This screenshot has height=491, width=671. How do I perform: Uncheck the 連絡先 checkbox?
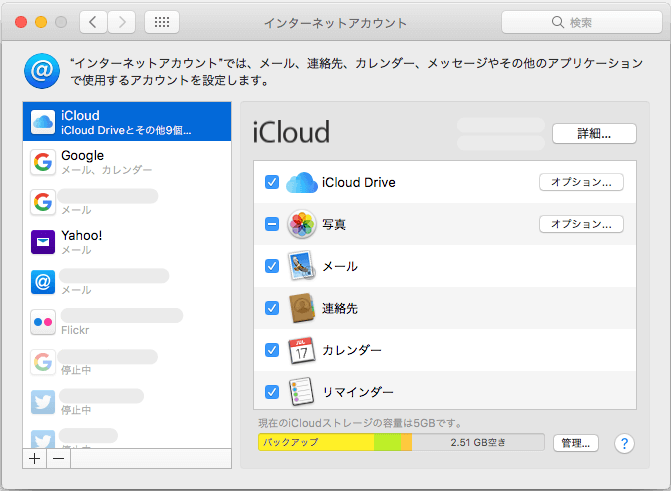[x=272, y=308]
